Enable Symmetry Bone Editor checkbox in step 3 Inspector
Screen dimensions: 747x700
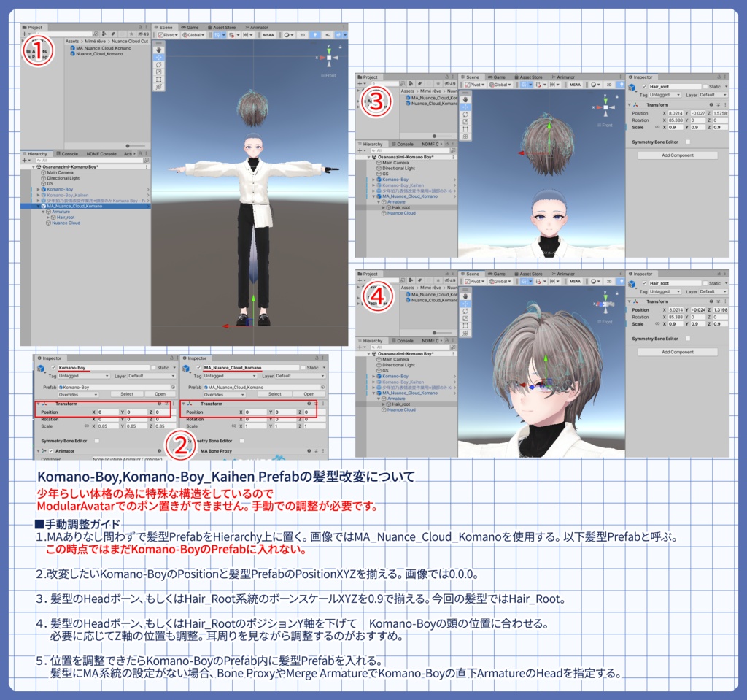687,142
